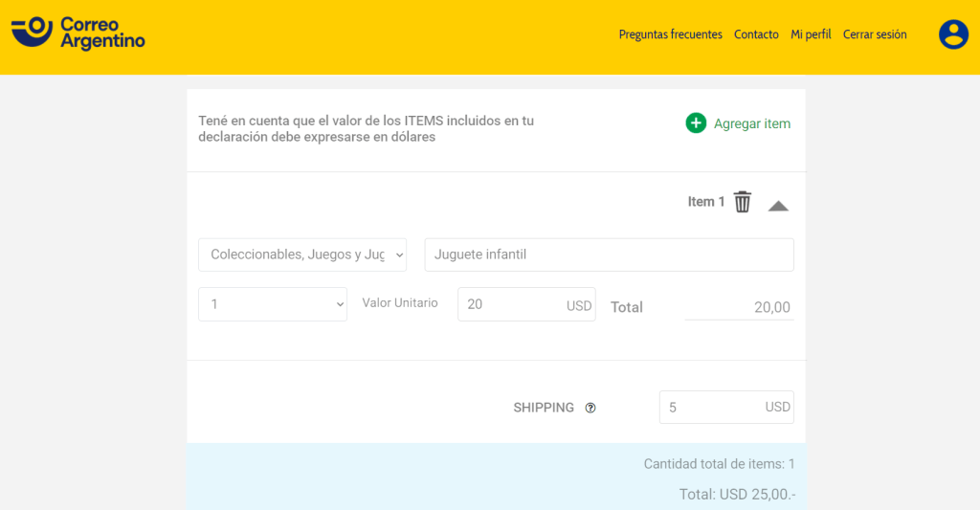Click the Cantidad total de items text
The width and height of the screenshot is (980, 510).
[719, 464]
